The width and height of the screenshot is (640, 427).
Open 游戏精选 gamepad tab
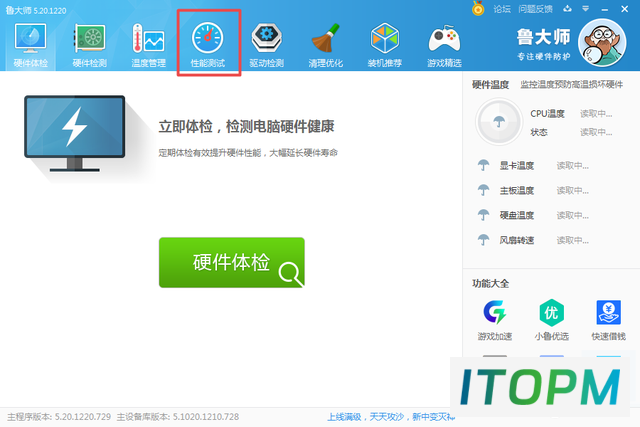(x=444, y=45)
